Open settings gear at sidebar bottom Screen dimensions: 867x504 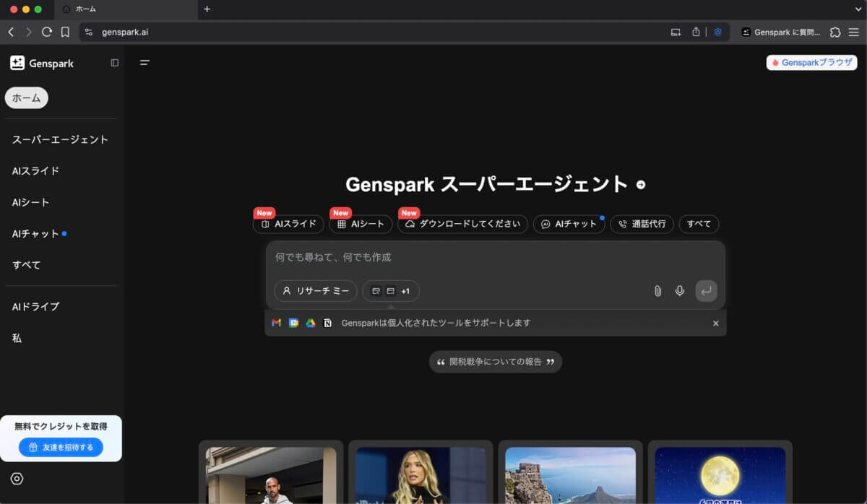pos(17,479)
